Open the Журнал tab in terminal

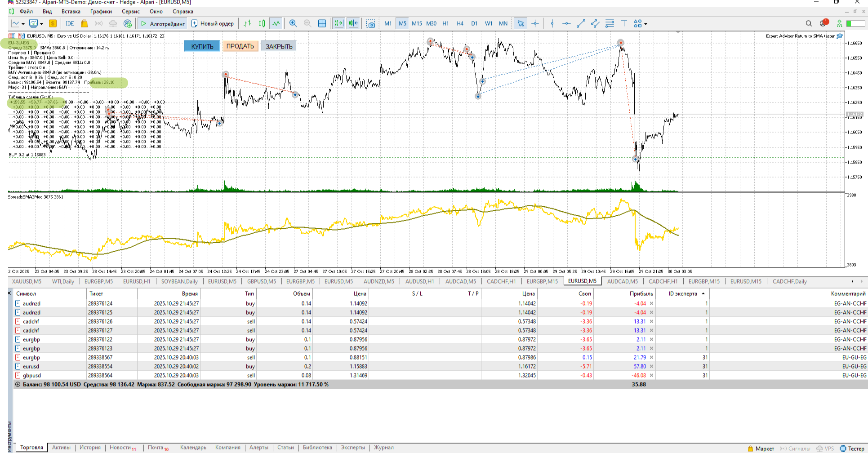pos(384,448)
